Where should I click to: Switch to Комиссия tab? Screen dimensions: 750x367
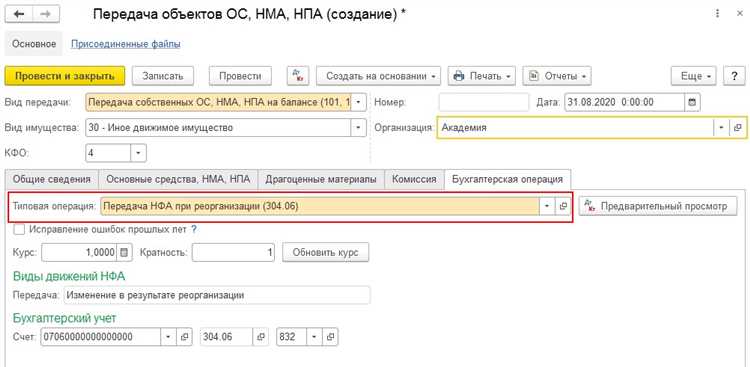coord(414,179)
